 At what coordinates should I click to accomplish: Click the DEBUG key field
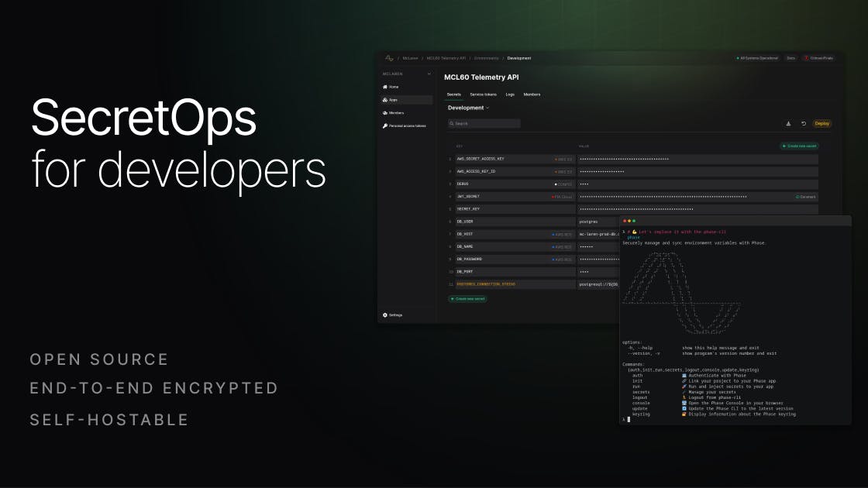click(515, 184)
